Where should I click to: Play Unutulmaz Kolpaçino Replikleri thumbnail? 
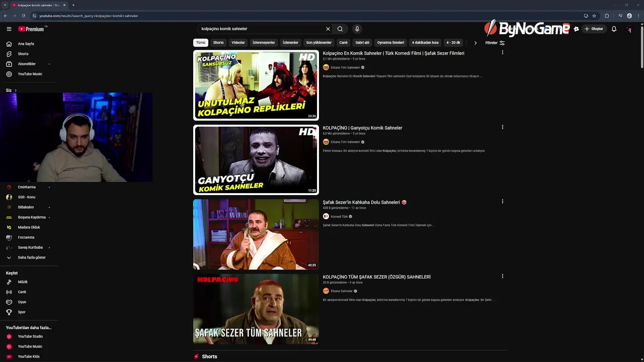click(x=256, y=85)
